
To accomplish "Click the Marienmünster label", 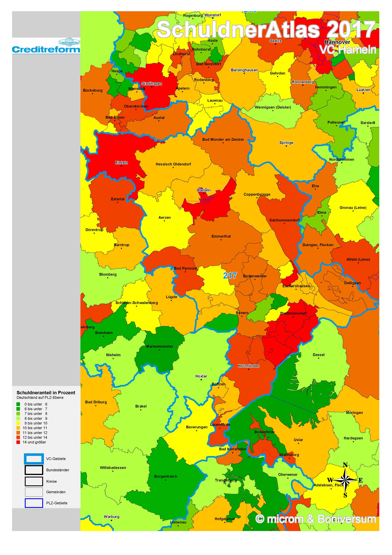I will [x=160, y=346].
